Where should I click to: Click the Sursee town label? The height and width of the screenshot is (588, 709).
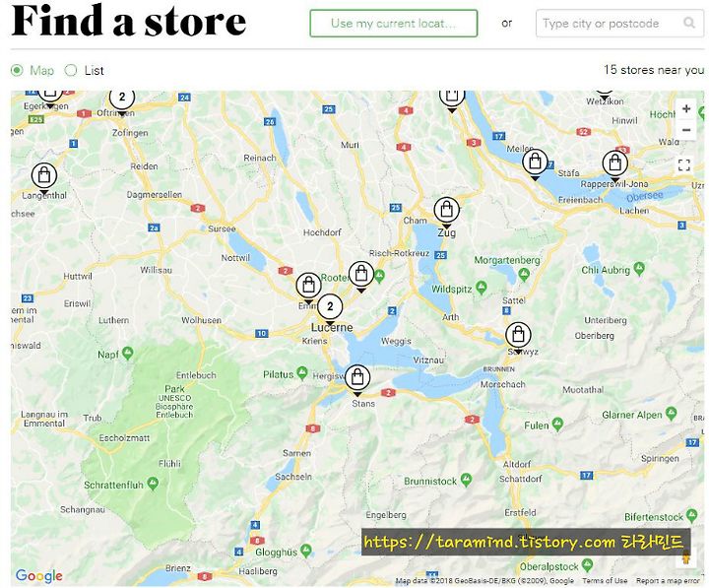tap(222, 229)
